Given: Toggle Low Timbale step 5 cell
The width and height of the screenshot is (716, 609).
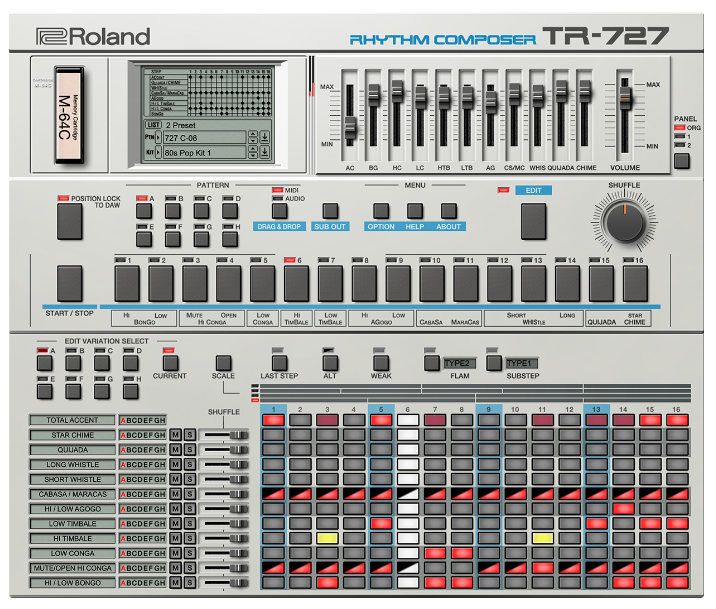Looking at the screenshot, I should click(x=381, y=524).
